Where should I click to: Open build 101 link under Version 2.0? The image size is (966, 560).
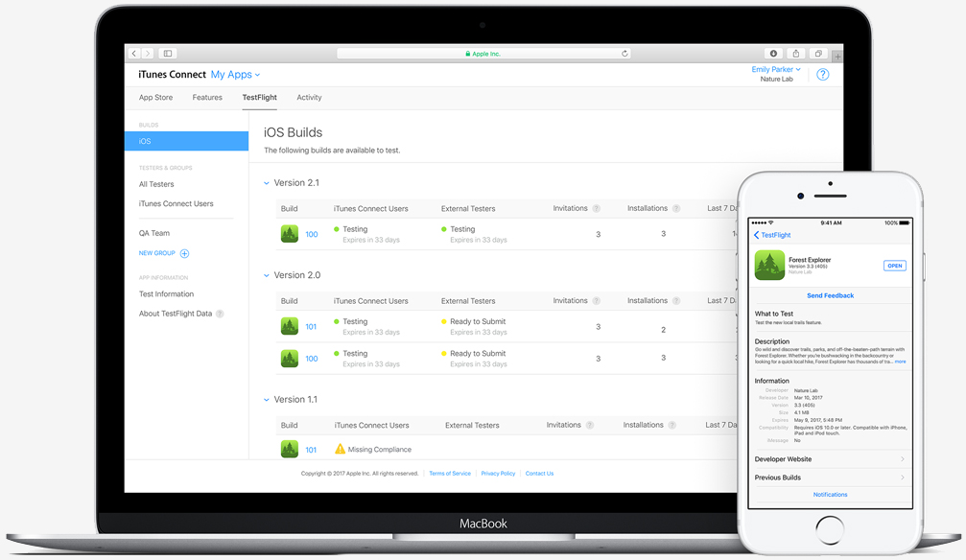[x=311, y=327]
